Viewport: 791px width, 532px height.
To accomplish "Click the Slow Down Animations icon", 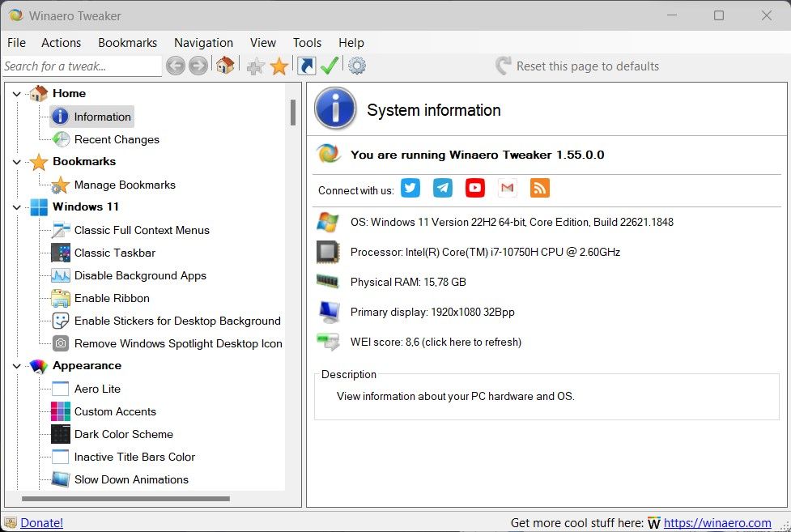I will tap(61, 479).
